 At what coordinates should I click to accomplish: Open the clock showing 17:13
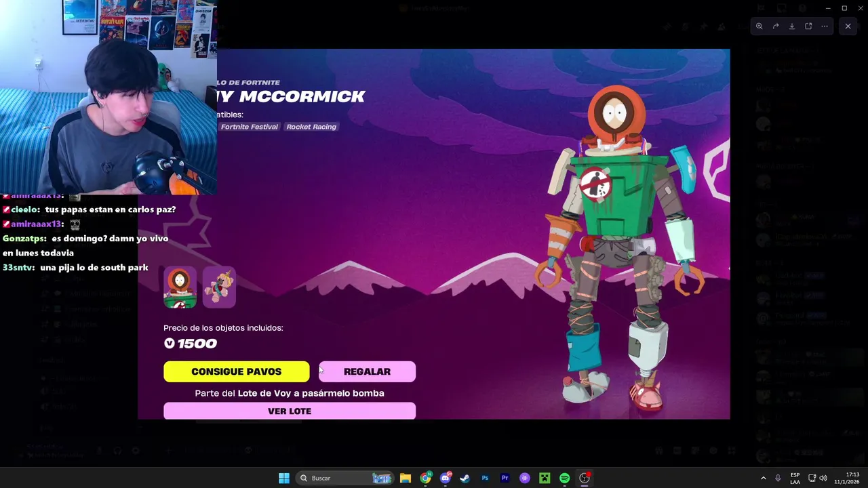tap(847, 478)
